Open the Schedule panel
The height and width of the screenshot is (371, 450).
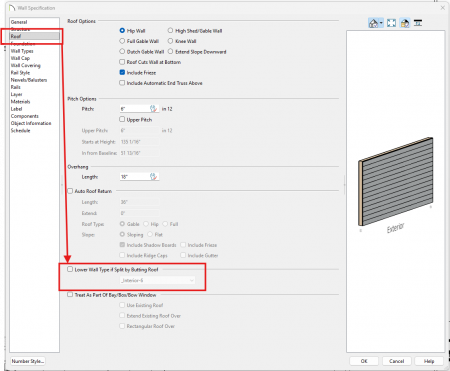click(21, 131)
